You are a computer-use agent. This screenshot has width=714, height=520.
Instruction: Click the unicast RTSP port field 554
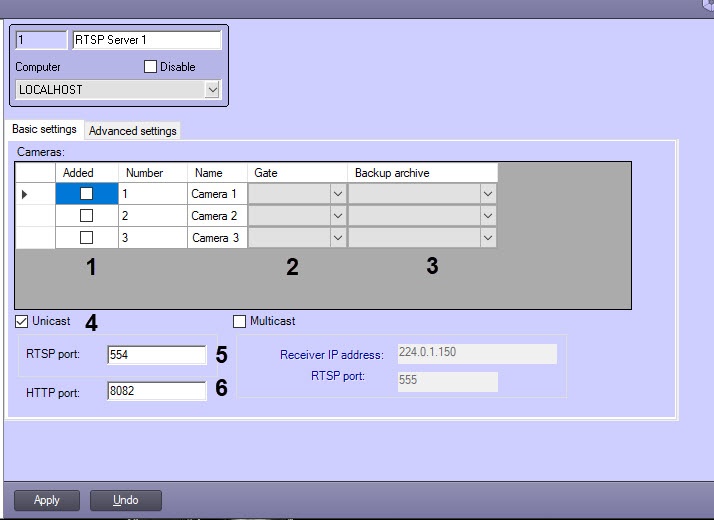(x=155, y=354)
